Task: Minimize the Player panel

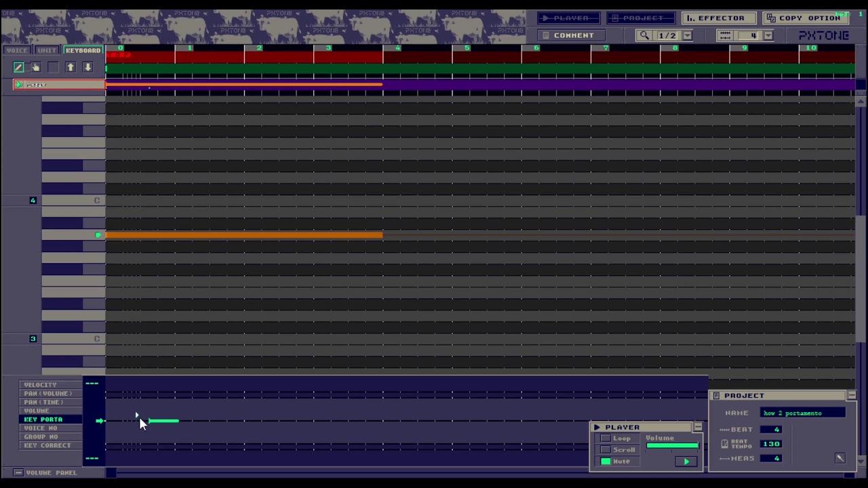Action: [x=698, y=427]
